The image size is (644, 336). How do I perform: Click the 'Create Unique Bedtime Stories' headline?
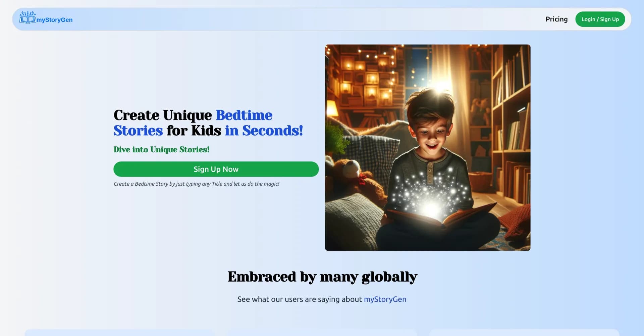click(x=208, y=123)
